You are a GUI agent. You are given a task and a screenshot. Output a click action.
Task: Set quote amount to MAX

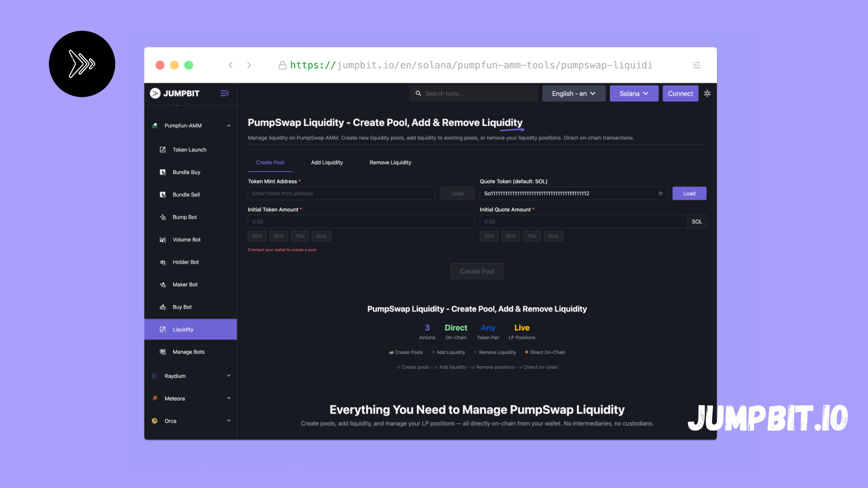(553, 236)
